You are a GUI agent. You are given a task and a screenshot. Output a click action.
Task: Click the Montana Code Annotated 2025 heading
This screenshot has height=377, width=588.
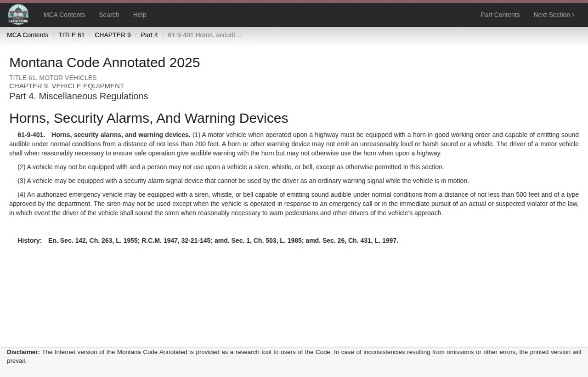[104, 63]
